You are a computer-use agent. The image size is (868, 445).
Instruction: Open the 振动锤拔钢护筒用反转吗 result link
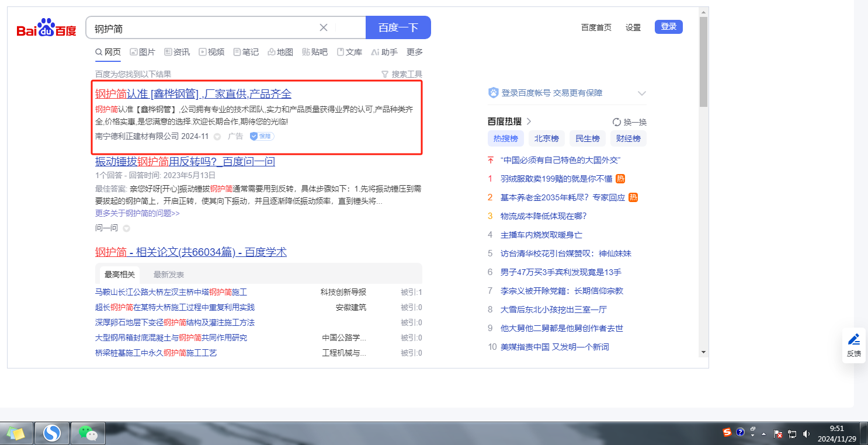[185, 162]
